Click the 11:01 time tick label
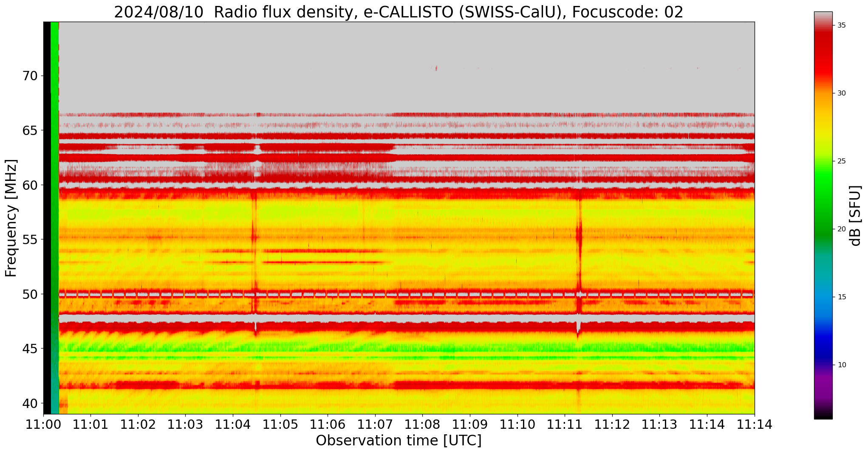The image size is (868, 453). coord(90,424)
